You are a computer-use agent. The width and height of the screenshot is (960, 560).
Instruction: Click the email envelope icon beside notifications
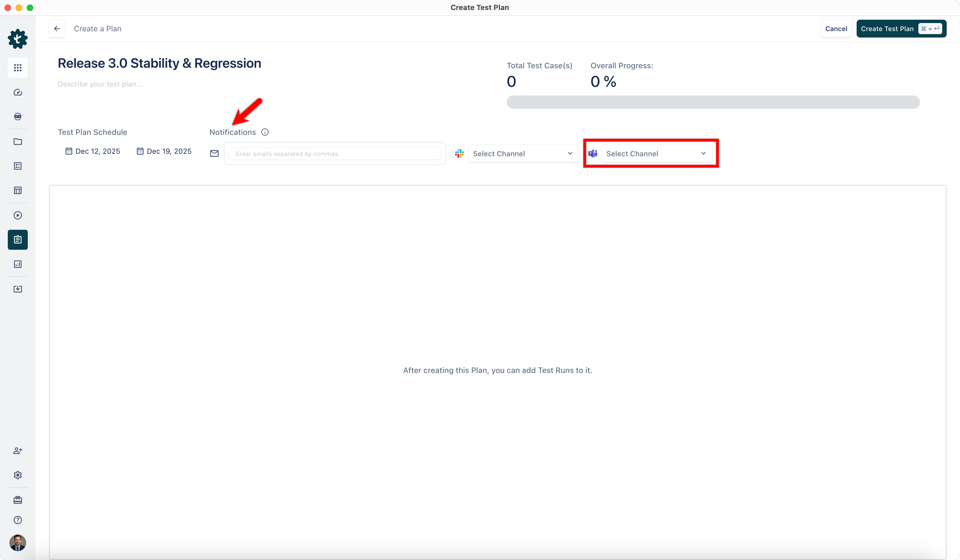click(x=214, y=153)
